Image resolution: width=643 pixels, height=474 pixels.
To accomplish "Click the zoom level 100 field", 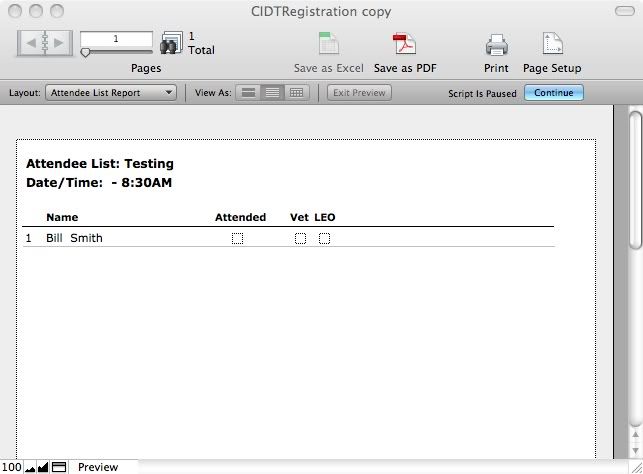I will 11,467.
